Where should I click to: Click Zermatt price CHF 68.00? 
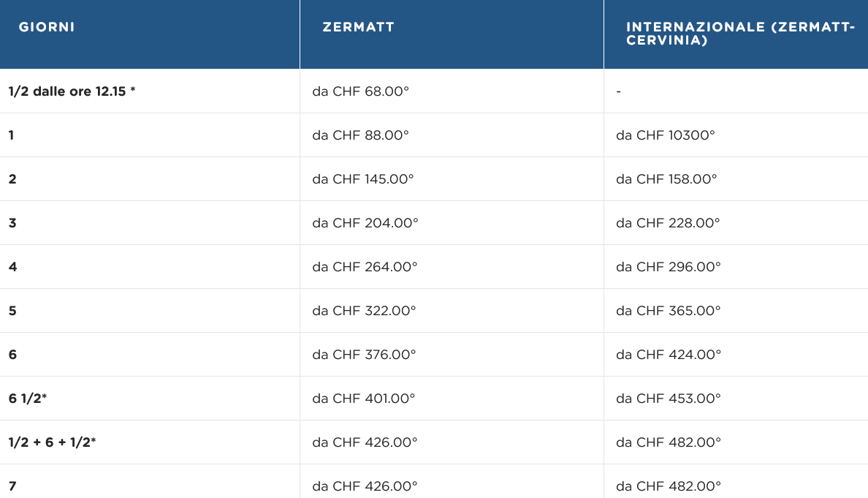coord(360,91)
